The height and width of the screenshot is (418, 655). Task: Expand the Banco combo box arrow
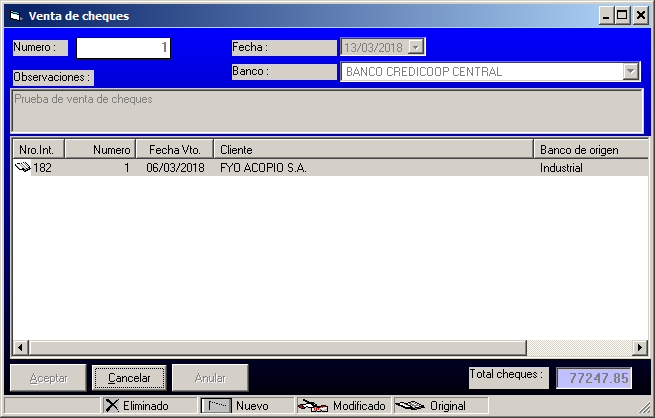tap(630, 72)
